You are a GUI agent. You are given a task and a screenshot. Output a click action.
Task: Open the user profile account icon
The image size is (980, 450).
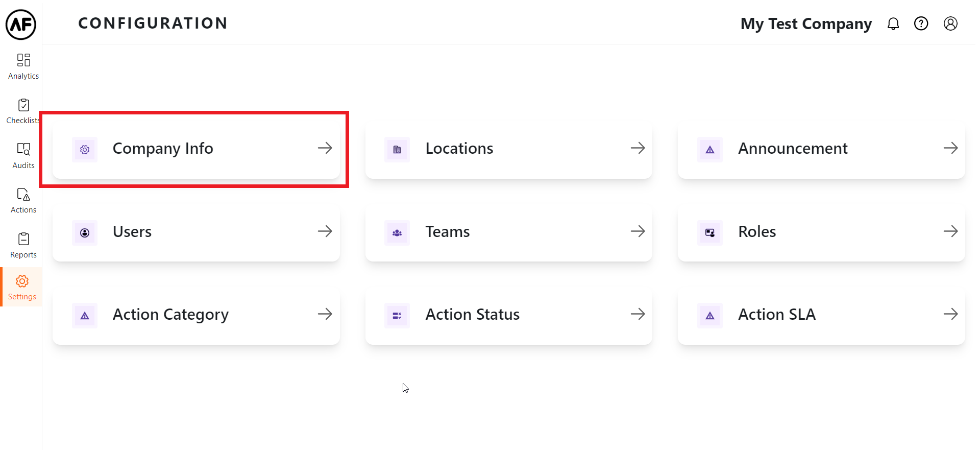click(x=950, y=23)
